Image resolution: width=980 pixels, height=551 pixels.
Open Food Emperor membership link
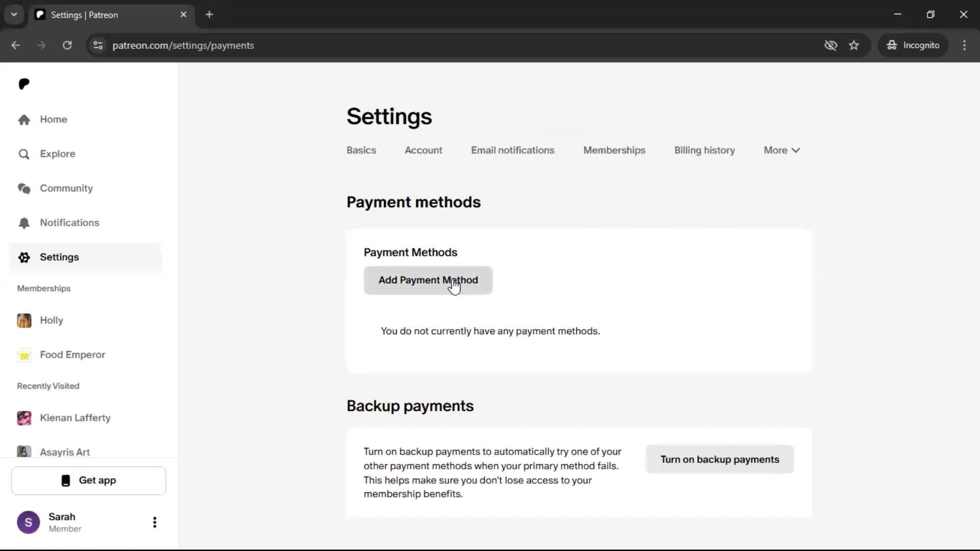pyautogui.click(x=86, y=355)
